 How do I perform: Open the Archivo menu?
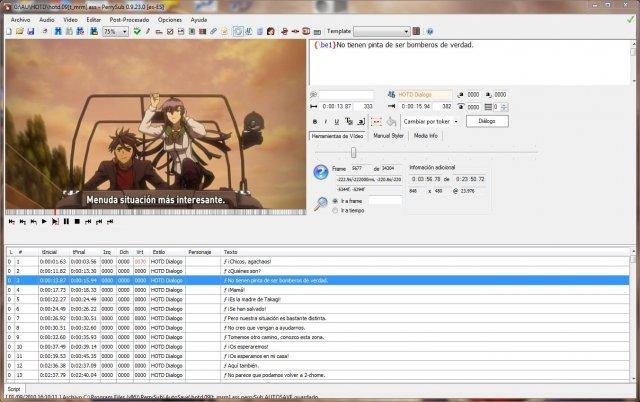pyautogui.click(x=20, y=20)
